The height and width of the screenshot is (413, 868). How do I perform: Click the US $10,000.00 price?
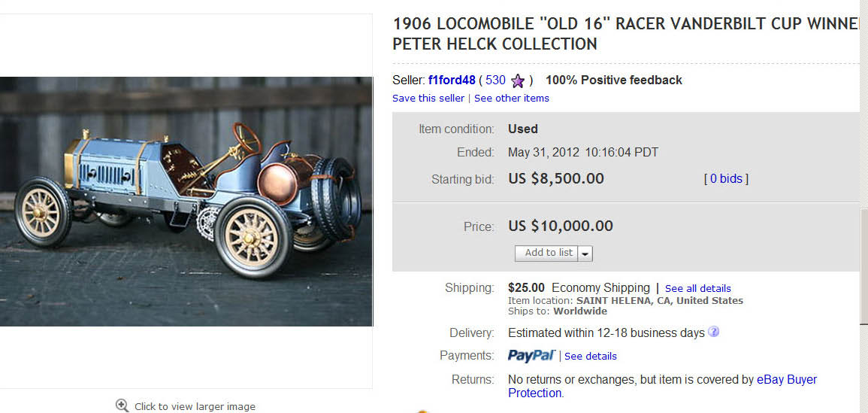coord(561,226)
